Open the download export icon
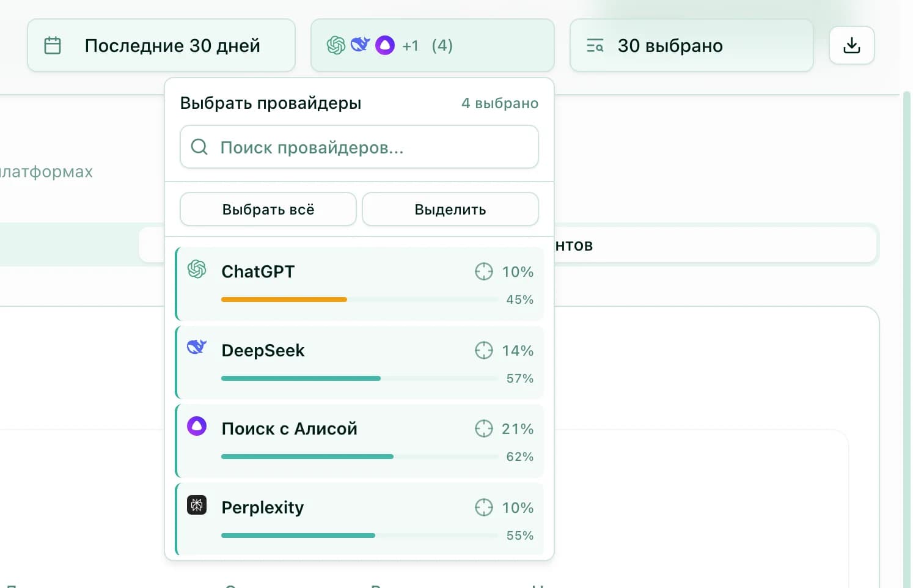The height and width of the screenshot is (588, 913). [x=851, y=45]
